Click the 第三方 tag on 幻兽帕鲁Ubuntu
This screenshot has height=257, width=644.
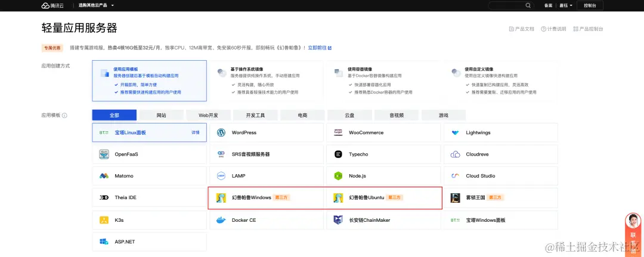tap(395, 197)
